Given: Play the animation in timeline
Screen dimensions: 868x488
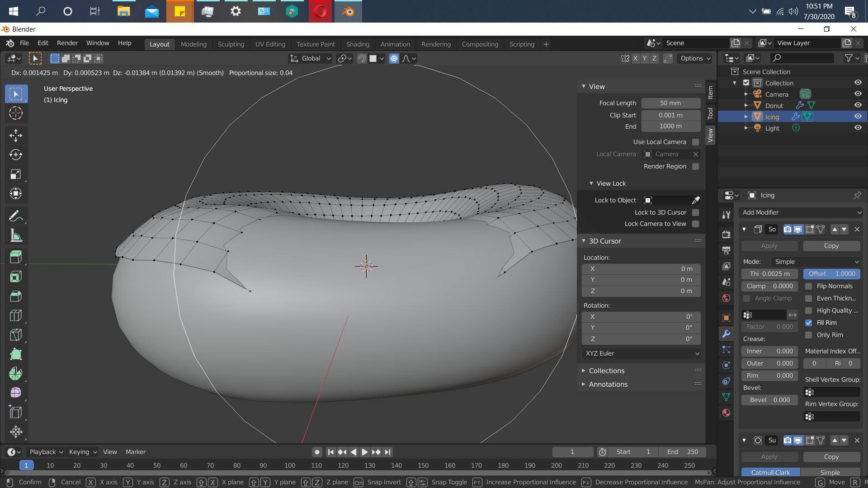Looking at the screenshot, I should 364,452.
